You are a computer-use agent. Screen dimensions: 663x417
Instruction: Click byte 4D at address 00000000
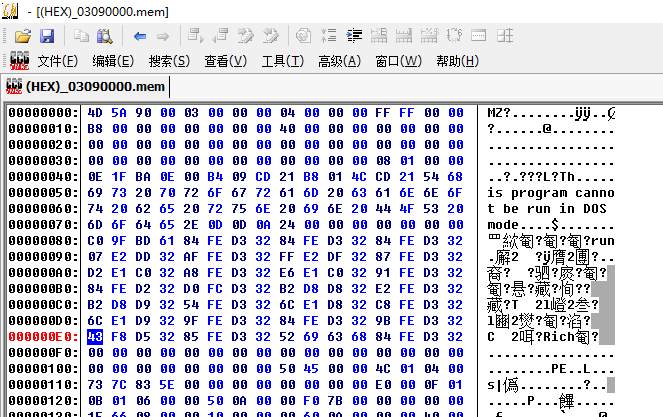click(95, 113)
